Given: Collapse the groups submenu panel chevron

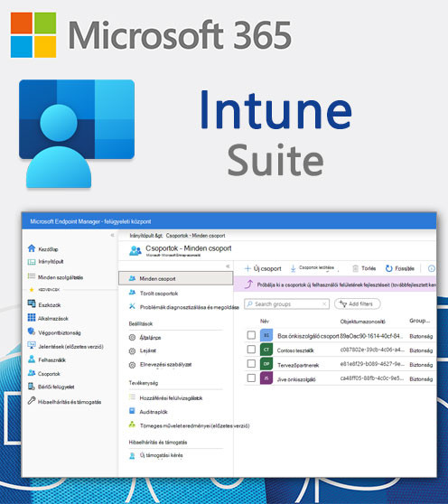Looking at the screenshot, I should pos(228,266).
